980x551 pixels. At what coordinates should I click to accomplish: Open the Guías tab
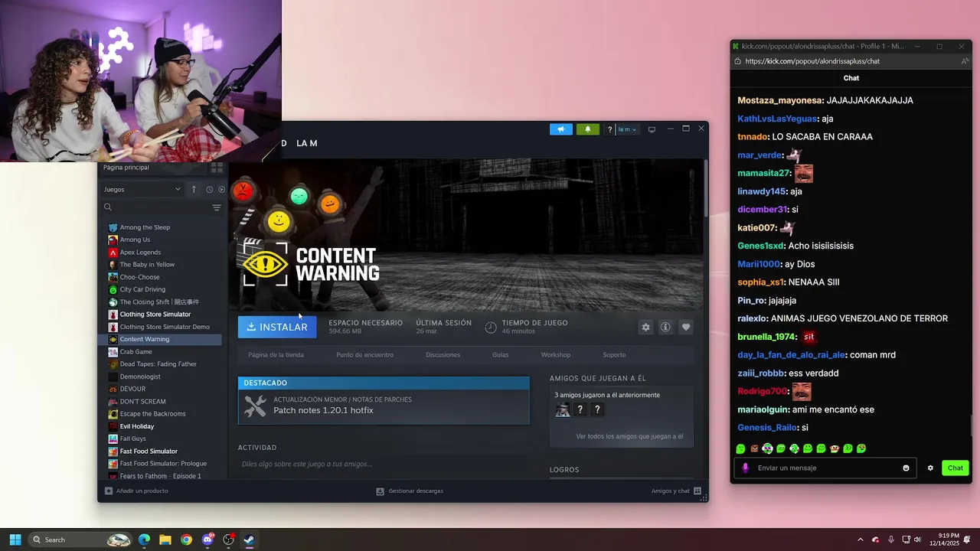coord(501,355)
